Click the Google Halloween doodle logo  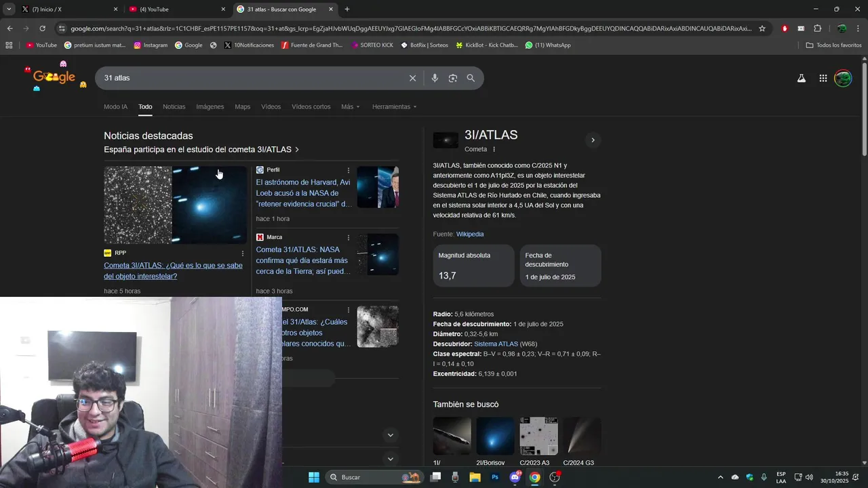tap(56, 77)
